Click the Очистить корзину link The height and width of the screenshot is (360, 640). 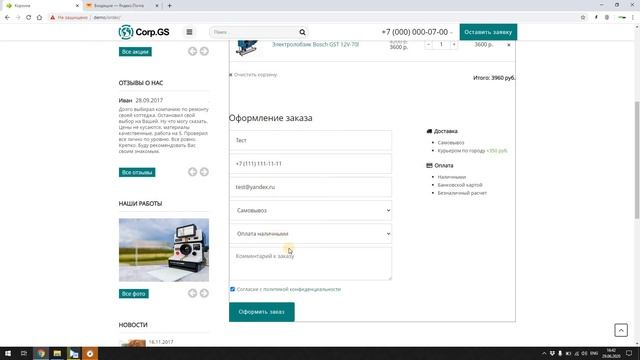253,75
